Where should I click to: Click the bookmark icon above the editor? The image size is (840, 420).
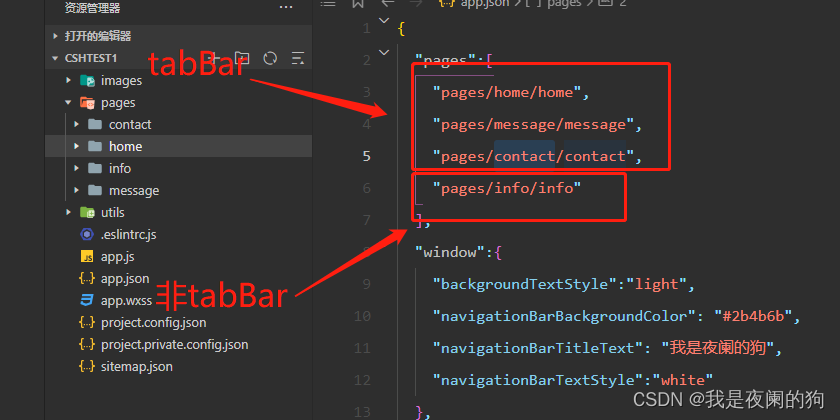(x=358, y=3)
